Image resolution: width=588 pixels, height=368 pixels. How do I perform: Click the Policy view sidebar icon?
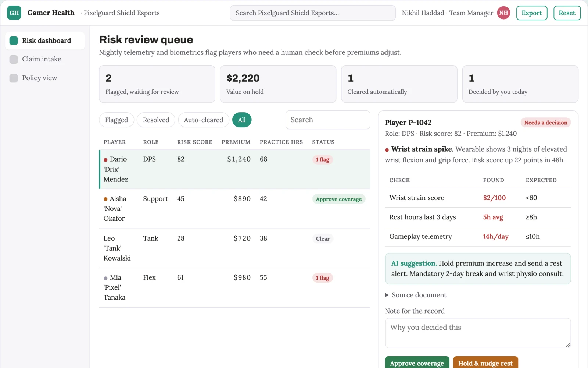click(x=14, y=78)
